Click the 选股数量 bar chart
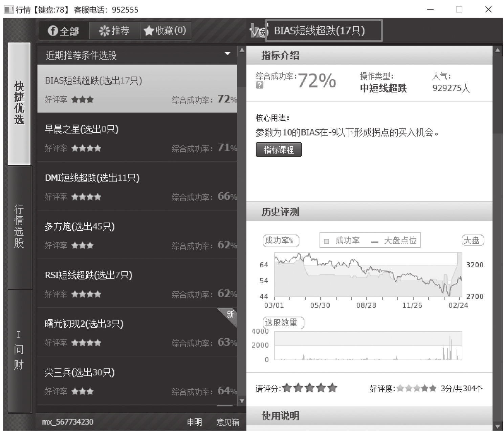 368,346
